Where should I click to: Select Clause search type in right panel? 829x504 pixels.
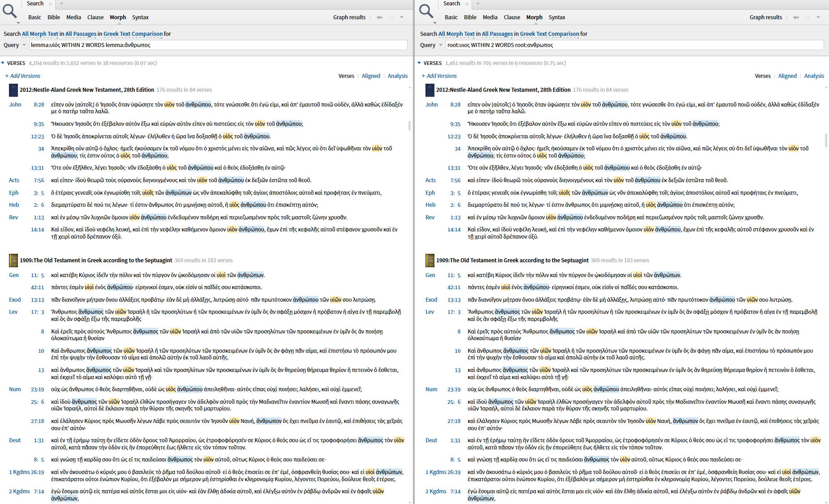click(x=512, y=17)
